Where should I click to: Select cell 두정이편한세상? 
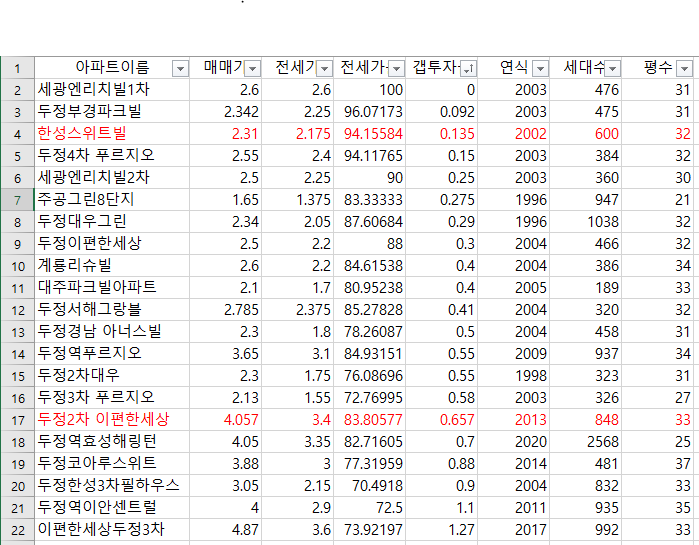(x=112, y=244)
